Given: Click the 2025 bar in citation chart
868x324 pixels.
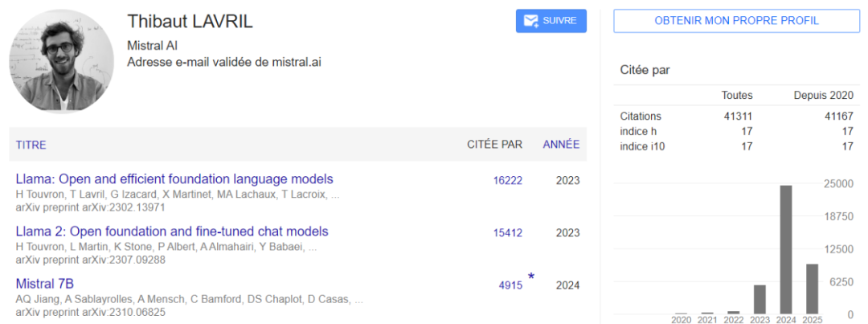Looking at the screenshot, I should pyautogui.click(x=812, y=288).
